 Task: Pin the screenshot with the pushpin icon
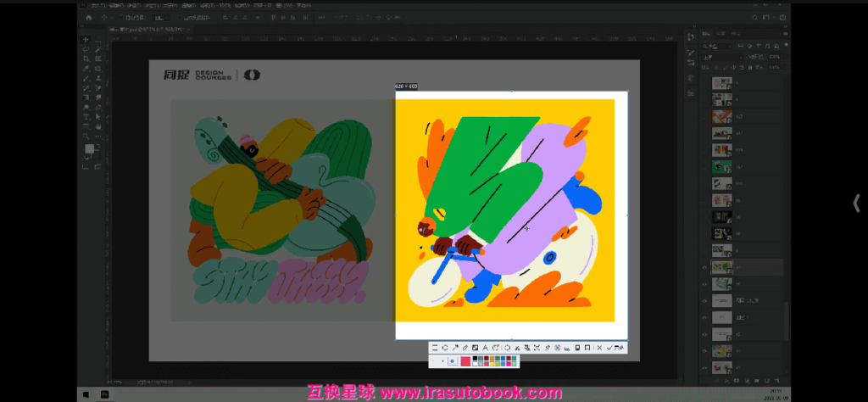tap(547, 348)
